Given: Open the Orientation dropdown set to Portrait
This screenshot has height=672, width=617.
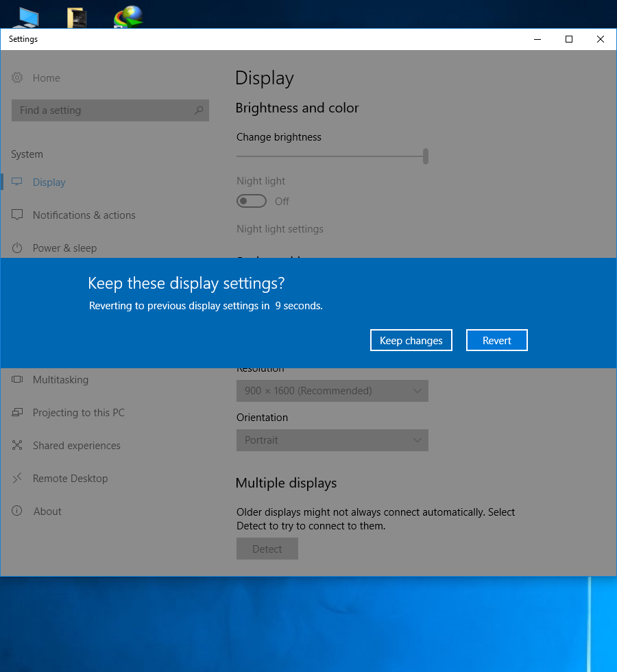Looking at the screenshot, I should pyautogui.click(x=332, y=440).
